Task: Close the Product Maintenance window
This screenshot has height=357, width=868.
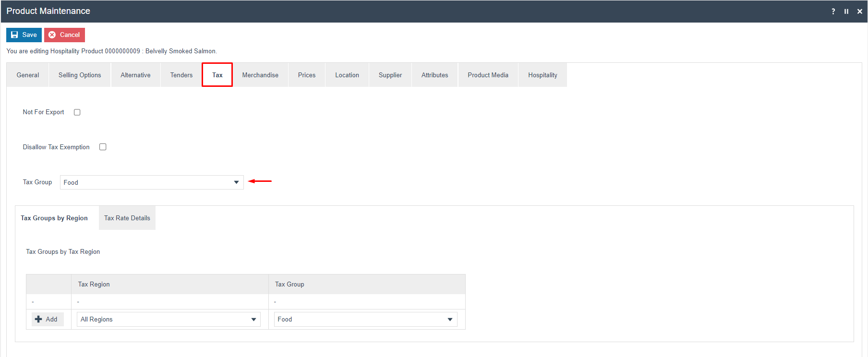Action: [x=860, y=11]
